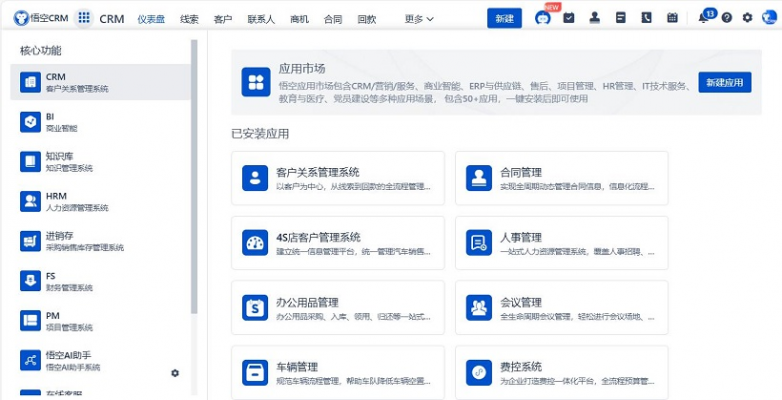Expand the 更多 dropdown menu
This screenshot has width=782, height=400.
[x=419, y=19]
